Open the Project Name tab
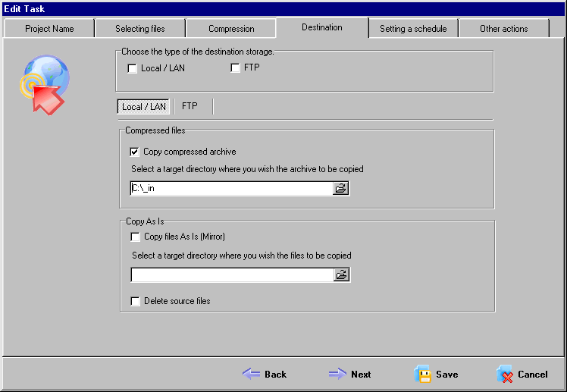The width and height of the screenshot is (567, 392). [49, 29]
